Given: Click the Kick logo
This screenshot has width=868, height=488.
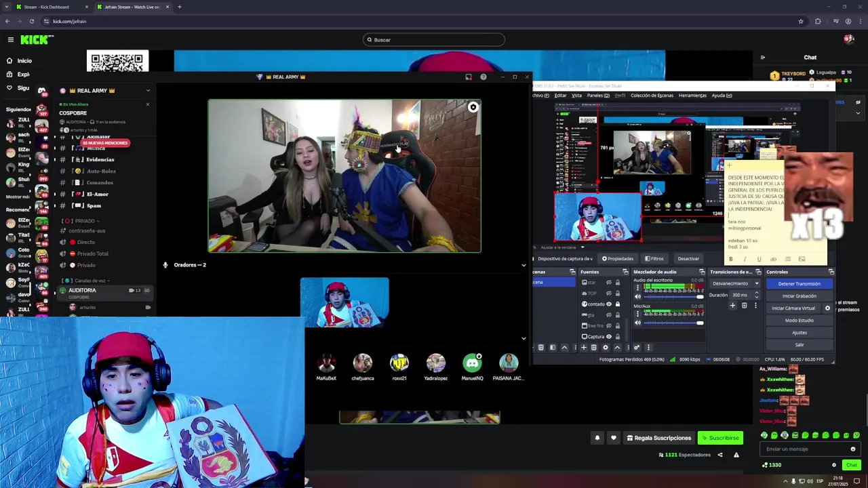Looking at the screenshot, I should pyautogui.click(x=35, y=40).
